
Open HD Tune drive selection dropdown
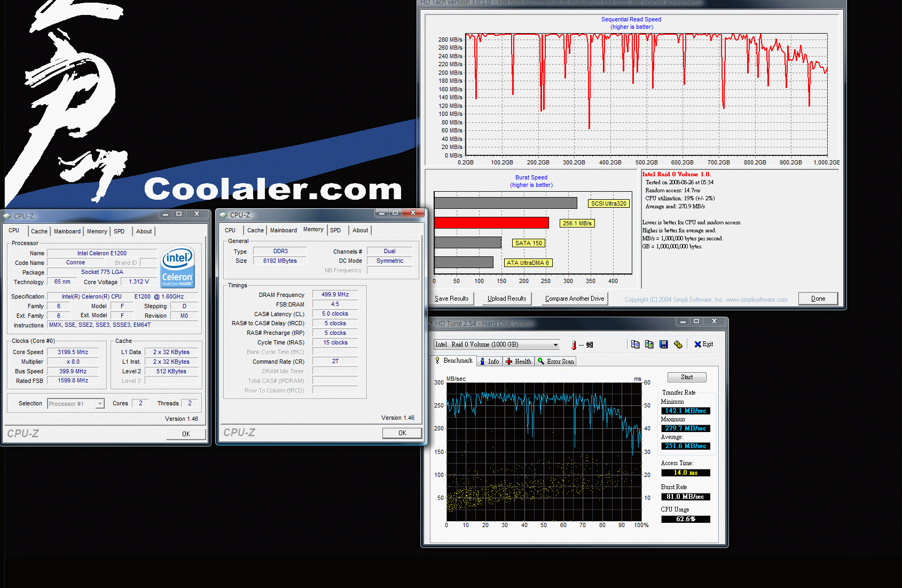pyautogui.click(x=555, y=344)
